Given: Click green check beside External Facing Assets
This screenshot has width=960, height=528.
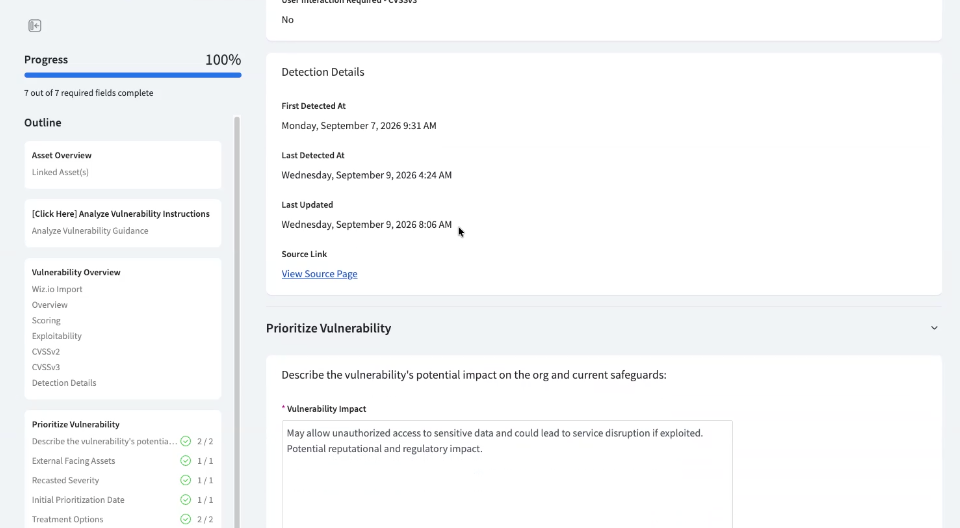Looking at the screenshot, I should coord(186,461).
